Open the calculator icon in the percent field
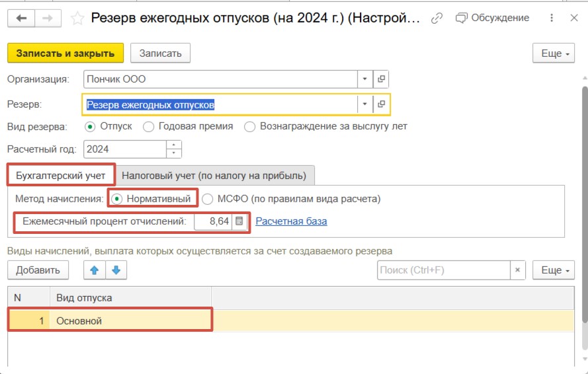Image resolution: width=588 pixels, height=374 pixels. [239, 221]
